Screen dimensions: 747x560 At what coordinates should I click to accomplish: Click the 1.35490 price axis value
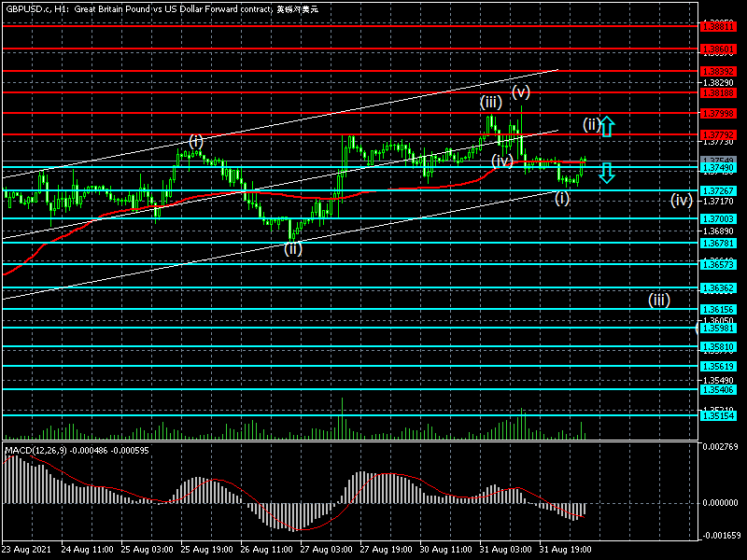[718, 380]
